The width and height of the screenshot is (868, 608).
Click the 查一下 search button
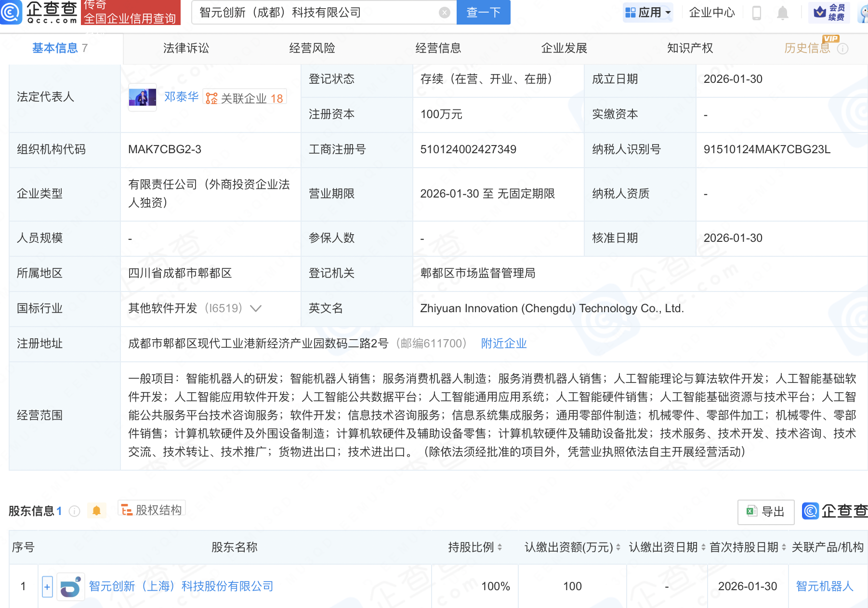(483, 13)
